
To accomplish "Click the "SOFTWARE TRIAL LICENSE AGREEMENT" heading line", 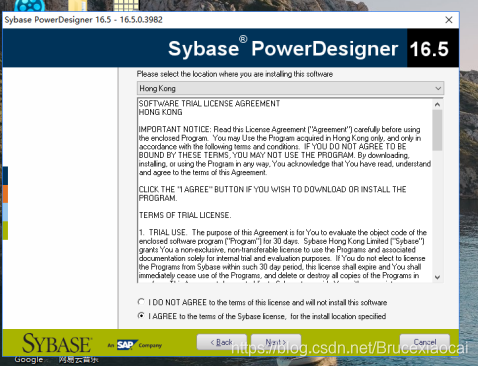I will coord(209,104).
